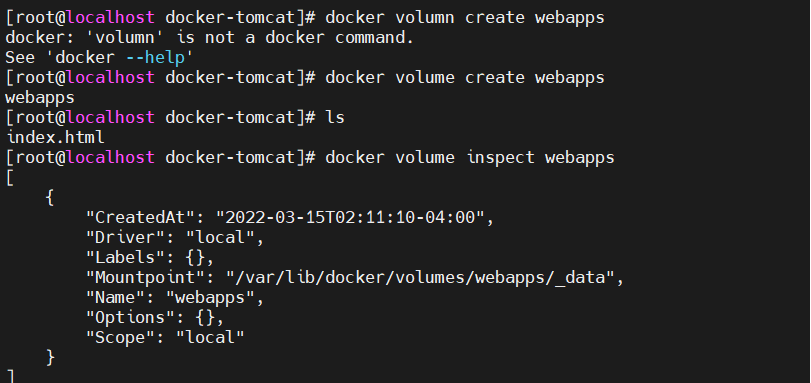The image size is (811, 383).
Task: Click 'localhost' in the first prompt line
Action: [x=110, y=18]
